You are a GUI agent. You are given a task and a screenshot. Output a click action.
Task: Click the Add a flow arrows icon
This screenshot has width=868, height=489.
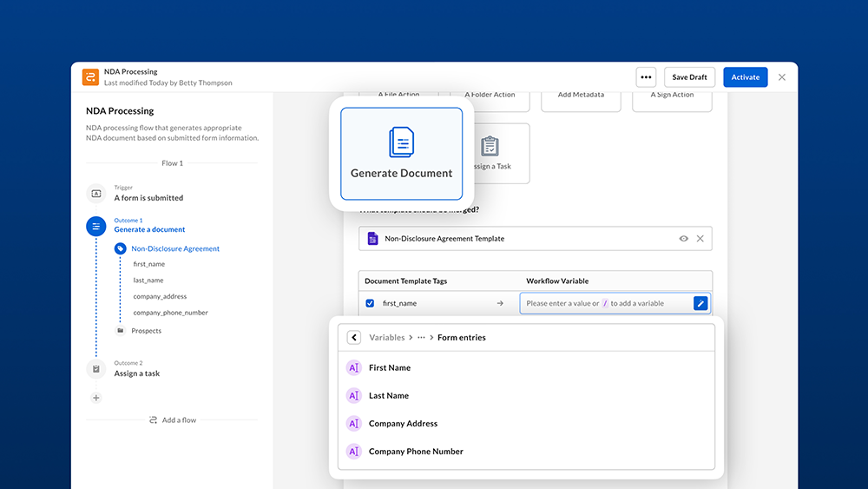153,420
